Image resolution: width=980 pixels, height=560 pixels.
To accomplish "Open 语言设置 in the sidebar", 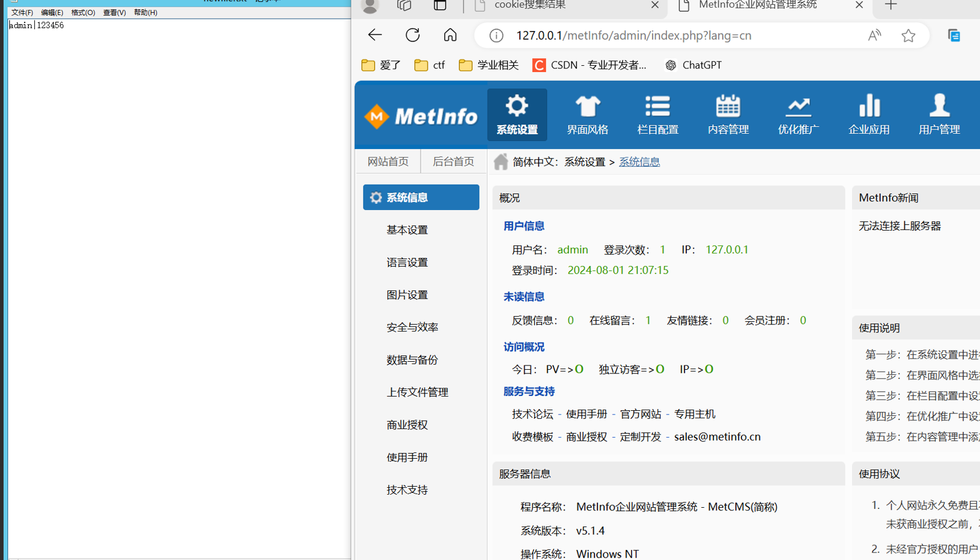I will click(407, 262).
